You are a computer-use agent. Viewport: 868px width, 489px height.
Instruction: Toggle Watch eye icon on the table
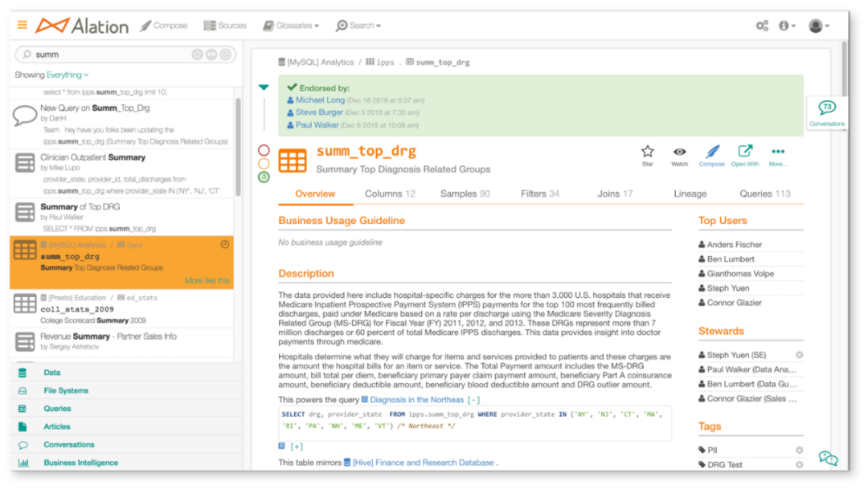[x=680, y=151]
